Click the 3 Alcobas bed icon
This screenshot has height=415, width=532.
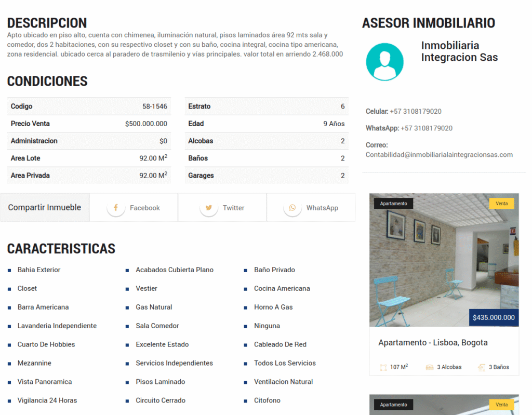(429, 367)
